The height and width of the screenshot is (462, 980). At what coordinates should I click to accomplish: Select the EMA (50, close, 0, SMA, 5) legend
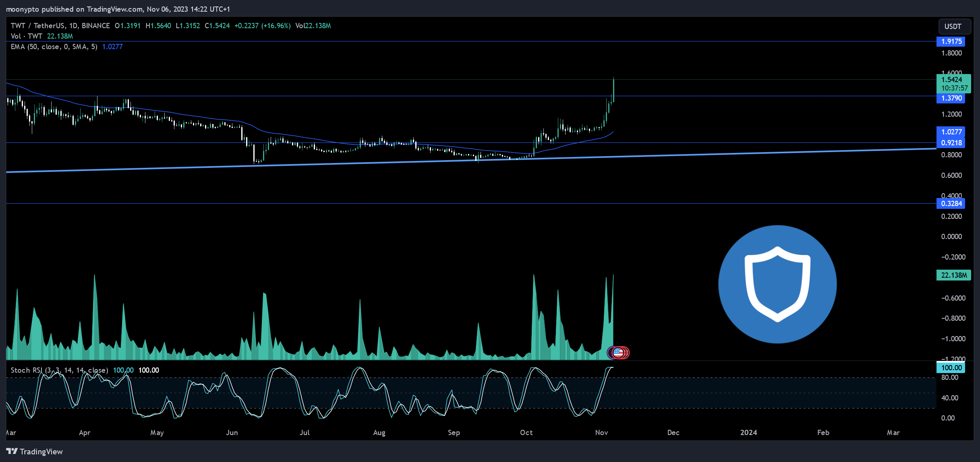point(54,47)
